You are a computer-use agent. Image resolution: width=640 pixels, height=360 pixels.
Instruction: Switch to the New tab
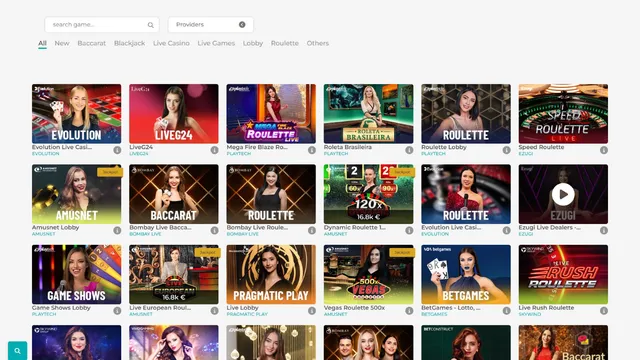[x=62, y=43]
